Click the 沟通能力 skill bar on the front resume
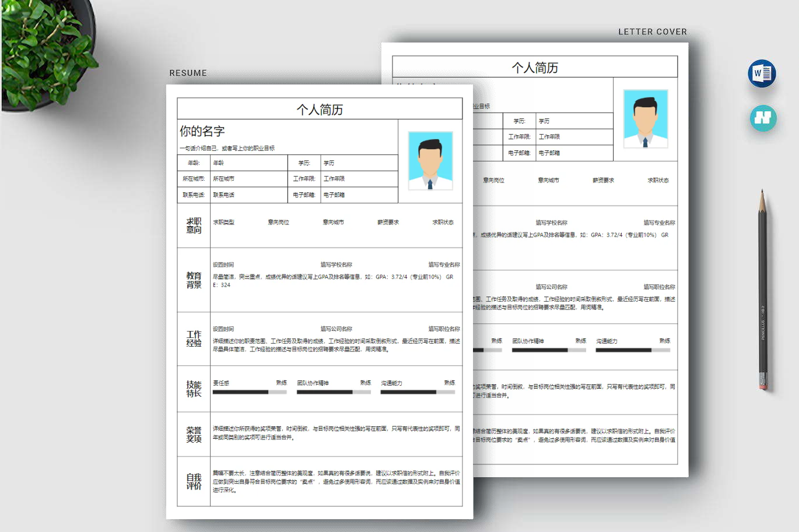 pos(418,392)
